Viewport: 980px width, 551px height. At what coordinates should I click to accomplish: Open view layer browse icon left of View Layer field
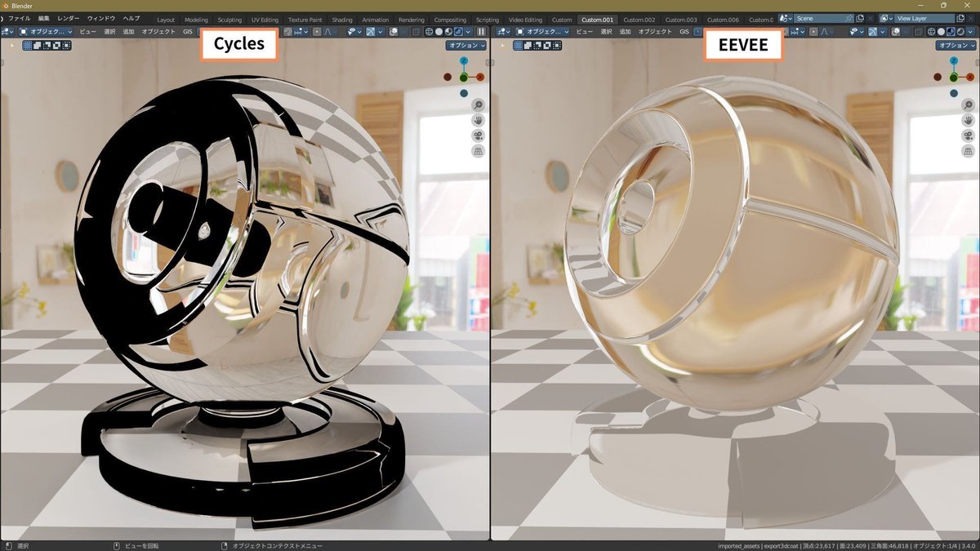[x=886, y=18]
